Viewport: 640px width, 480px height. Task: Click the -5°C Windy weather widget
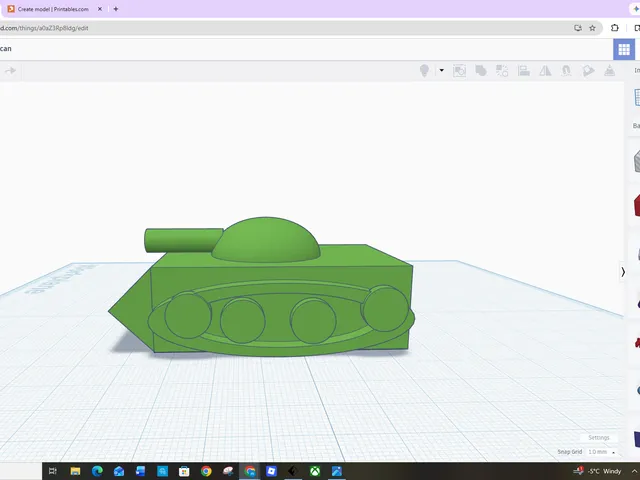click(x=597, y=471)
